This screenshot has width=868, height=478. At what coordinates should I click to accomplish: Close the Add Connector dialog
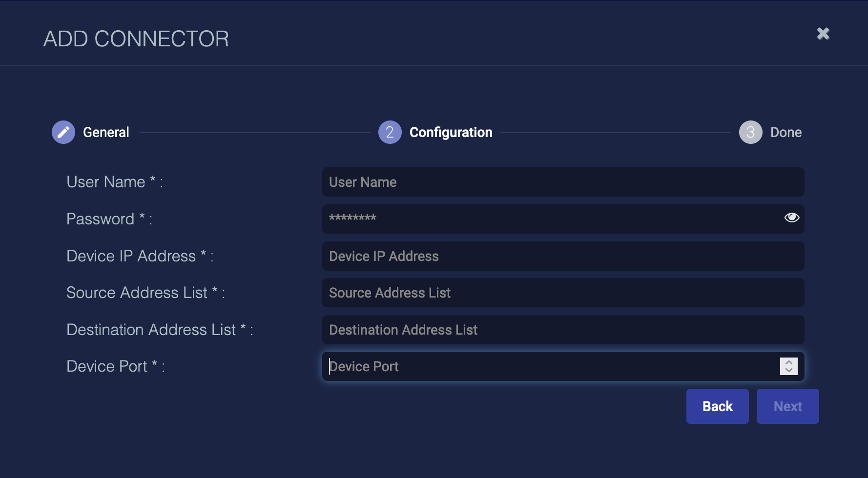click(823, 34)
